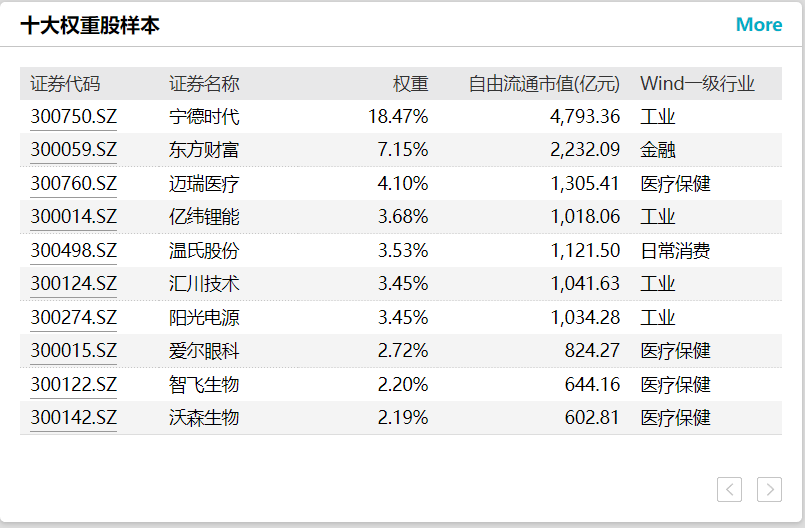Click the Wind一级行业 column header

coord(697,84)
